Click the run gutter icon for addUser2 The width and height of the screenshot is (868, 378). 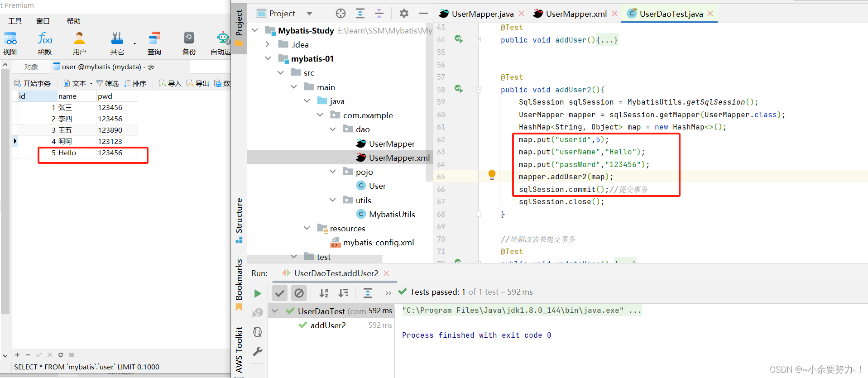(459, 89)
